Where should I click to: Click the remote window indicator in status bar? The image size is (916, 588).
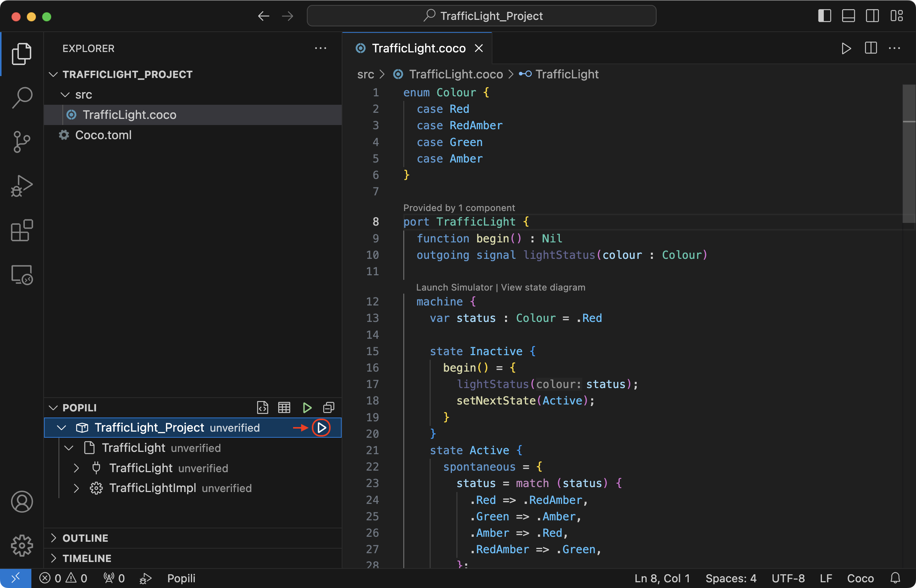point(16,578)
